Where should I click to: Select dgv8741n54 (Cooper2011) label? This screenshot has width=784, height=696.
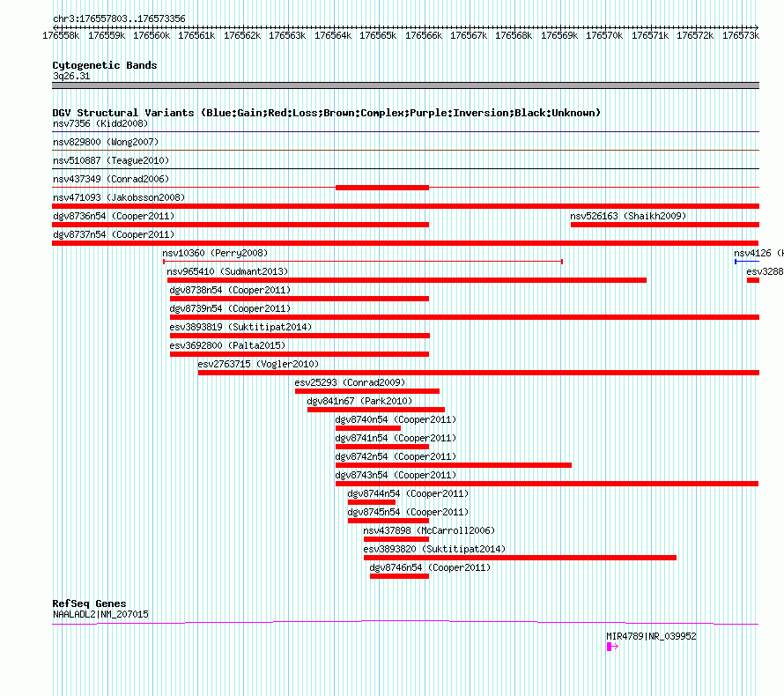(396, 438)
